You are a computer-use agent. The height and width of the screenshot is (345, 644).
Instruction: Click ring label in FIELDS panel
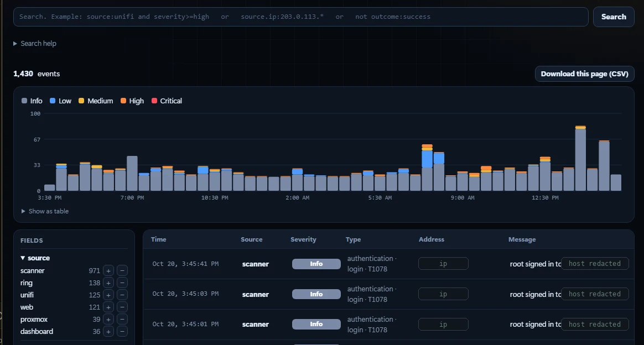[x=27, y=283]
